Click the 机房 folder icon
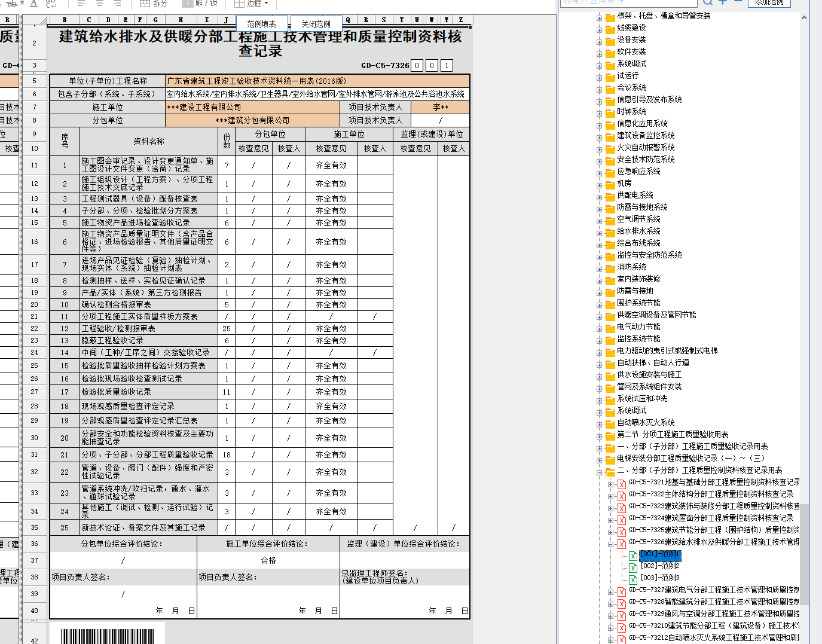Image resolution: width=822 pixels, height=644 pixels. pyautogui.click(x=610, y=184)
